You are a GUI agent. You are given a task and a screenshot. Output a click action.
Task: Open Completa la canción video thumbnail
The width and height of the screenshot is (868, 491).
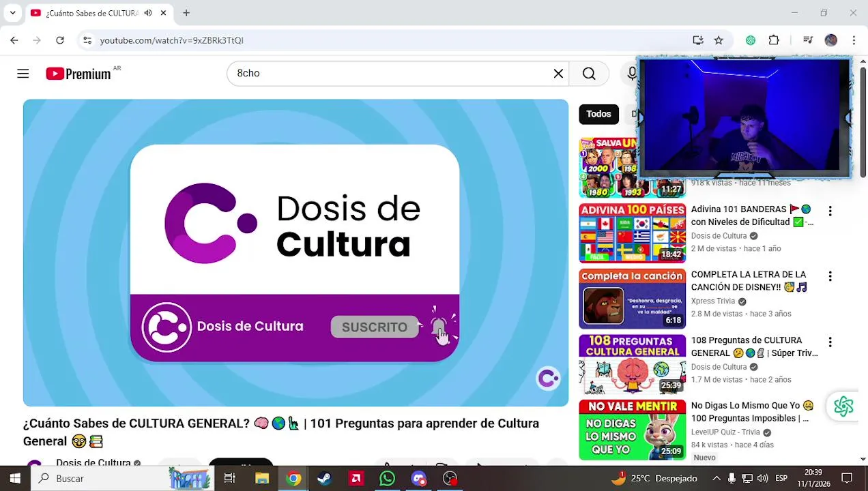(633, 299)
